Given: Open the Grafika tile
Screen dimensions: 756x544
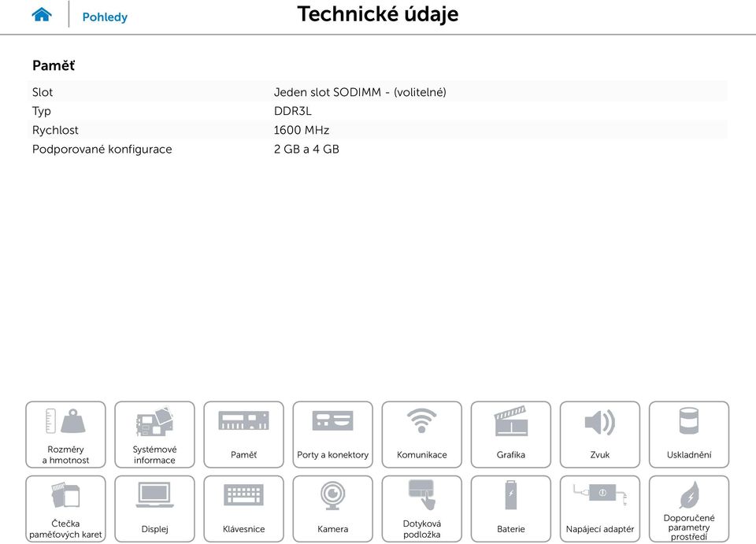Looking at the screenshot, I should (x=510, y=435).
